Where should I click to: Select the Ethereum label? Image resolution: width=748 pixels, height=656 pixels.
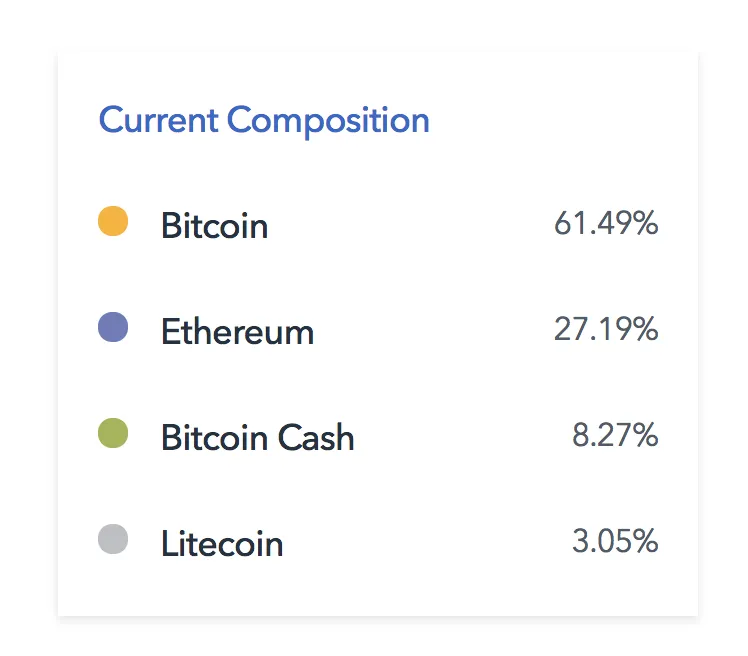(x=238, y=331)
